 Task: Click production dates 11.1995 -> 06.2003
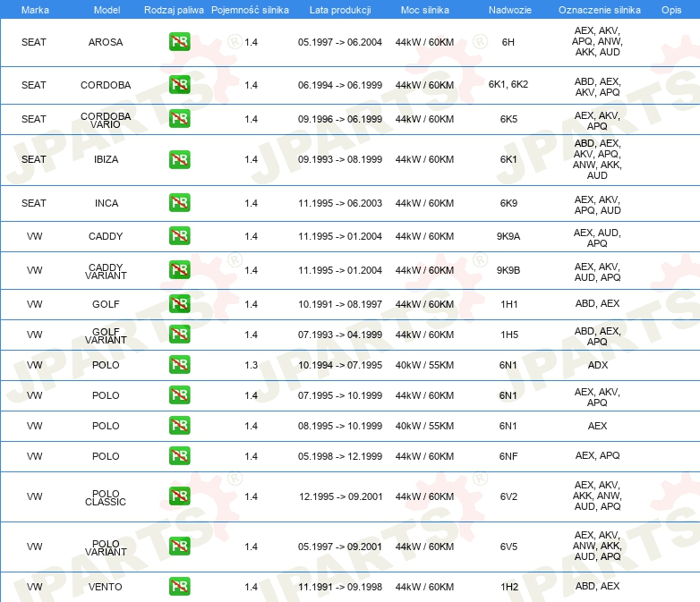340,203
